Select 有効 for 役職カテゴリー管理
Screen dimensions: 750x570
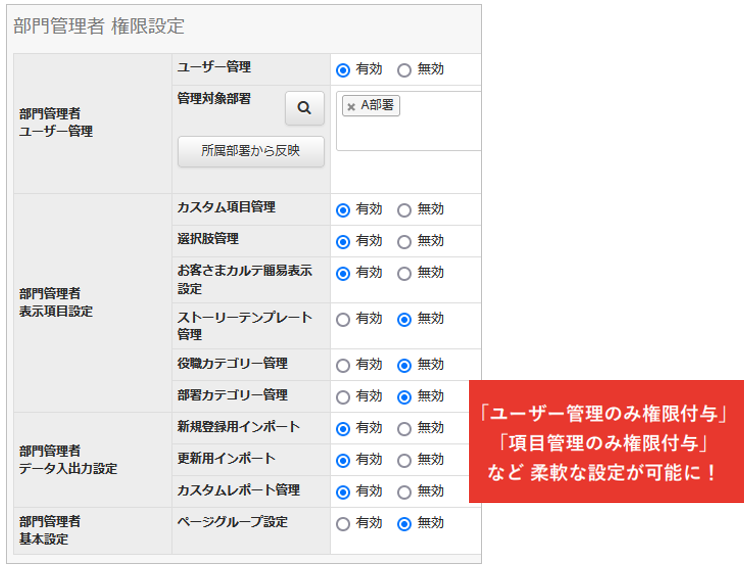pyautogui.click(x=343, y=366)
